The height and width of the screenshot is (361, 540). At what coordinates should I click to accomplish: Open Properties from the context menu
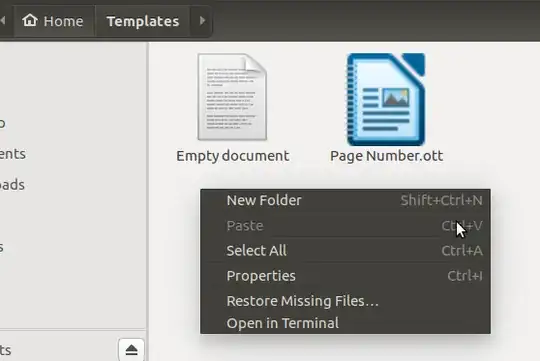[x=345, y=276]
